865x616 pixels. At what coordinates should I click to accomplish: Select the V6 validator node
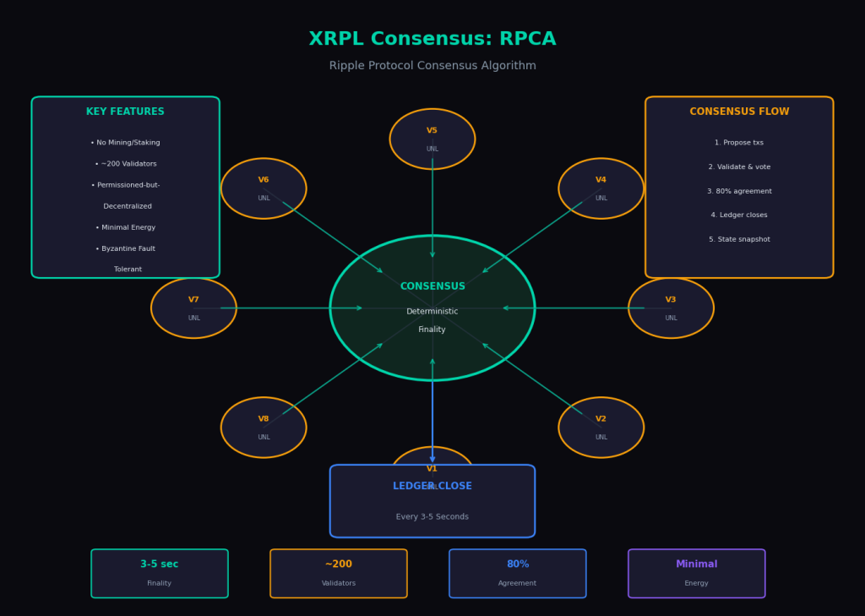click(264, 188)
